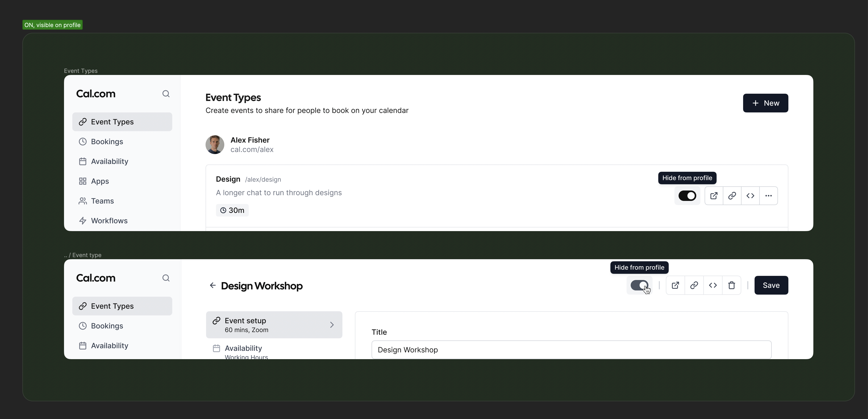Screen dimensions: 868x419
Task: Click embed code icon beside Design Workshop trash
Action: tap(713, 285)
